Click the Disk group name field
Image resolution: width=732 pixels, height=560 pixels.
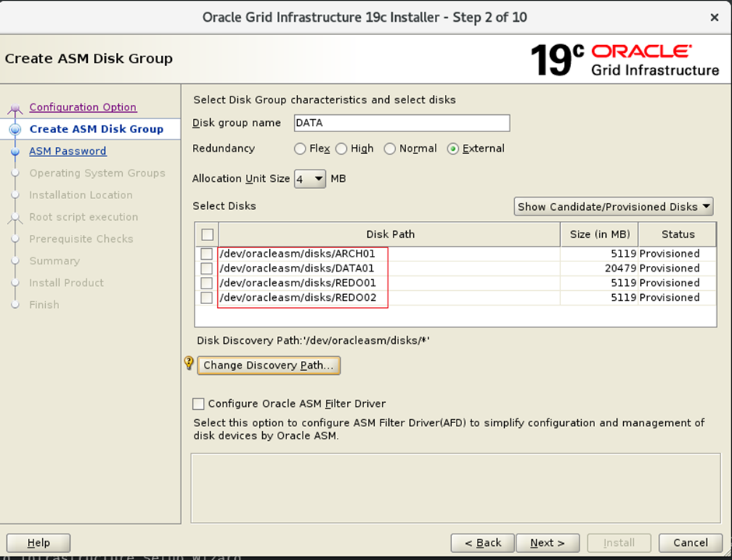point(402,123)
